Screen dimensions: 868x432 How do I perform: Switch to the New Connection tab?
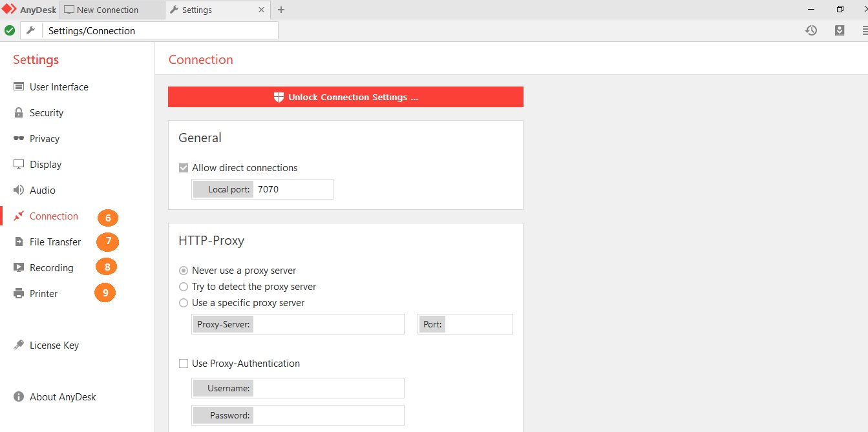[107, 10]
